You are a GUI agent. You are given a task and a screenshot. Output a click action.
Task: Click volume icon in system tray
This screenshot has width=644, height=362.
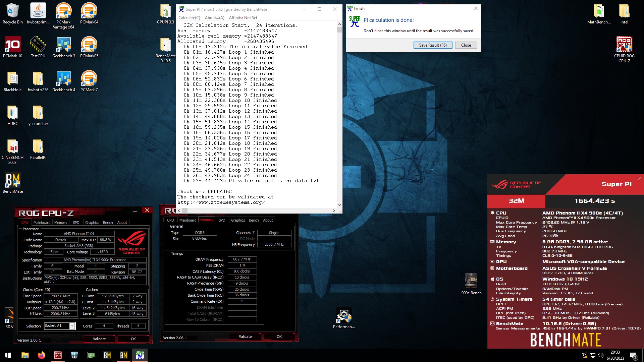[601, 355]
